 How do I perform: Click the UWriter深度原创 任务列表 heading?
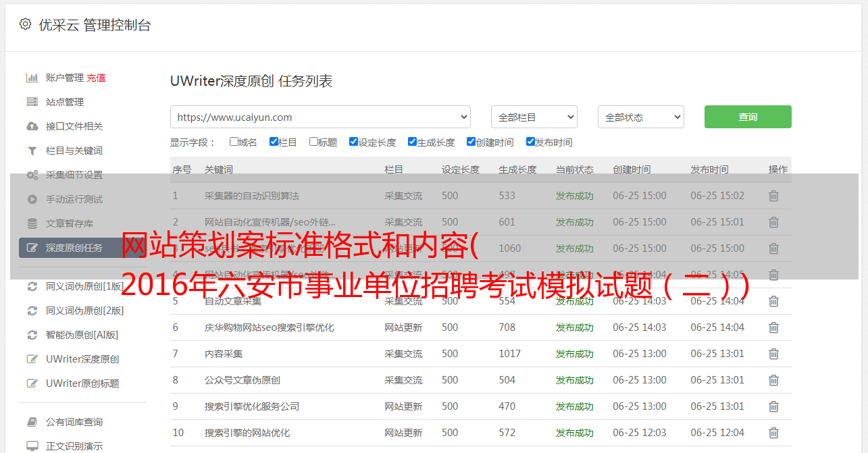(x=251, y=81)
